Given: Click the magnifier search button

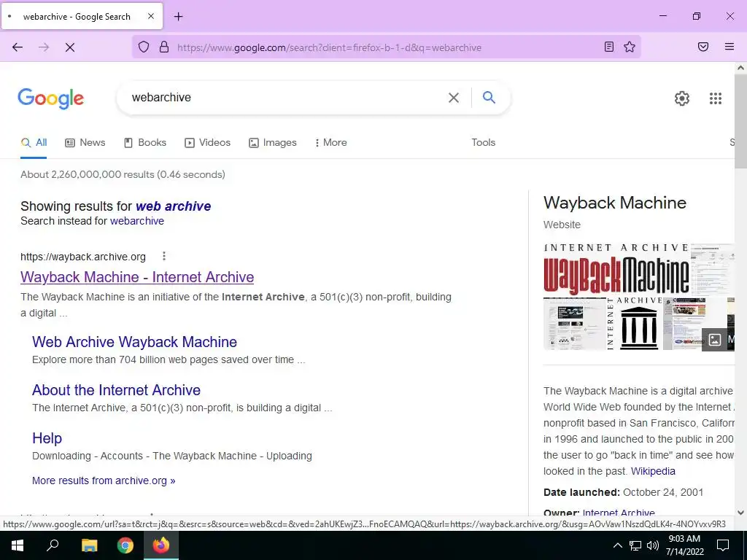Looking at the screenshot, I should click(x=489, y=97).
